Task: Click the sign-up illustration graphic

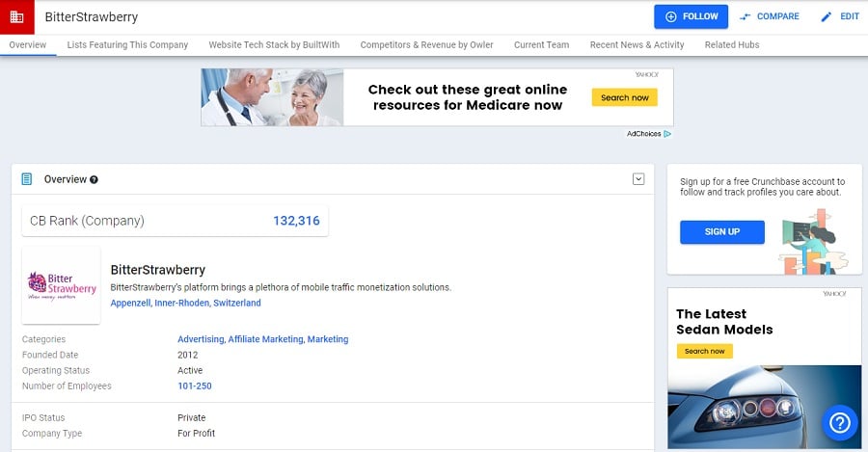Action: 812,242
